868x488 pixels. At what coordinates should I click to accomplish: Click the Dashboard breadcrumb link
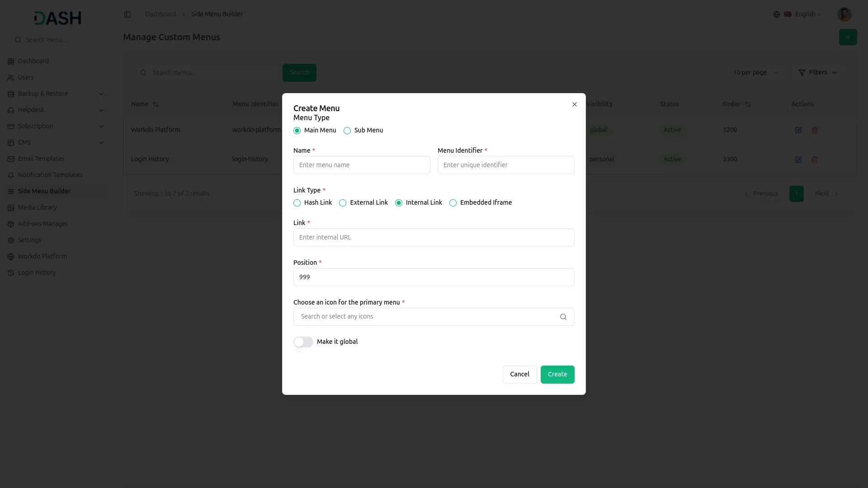pyautogui.click(x=160, y=14)
